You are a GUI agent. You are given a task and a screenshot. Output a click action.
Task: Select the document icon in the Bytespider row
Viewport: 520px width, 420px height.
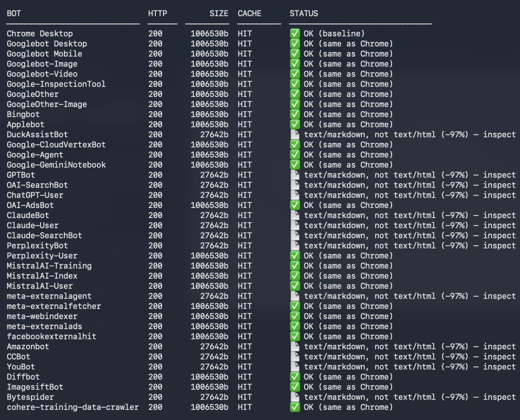(295, 397)
